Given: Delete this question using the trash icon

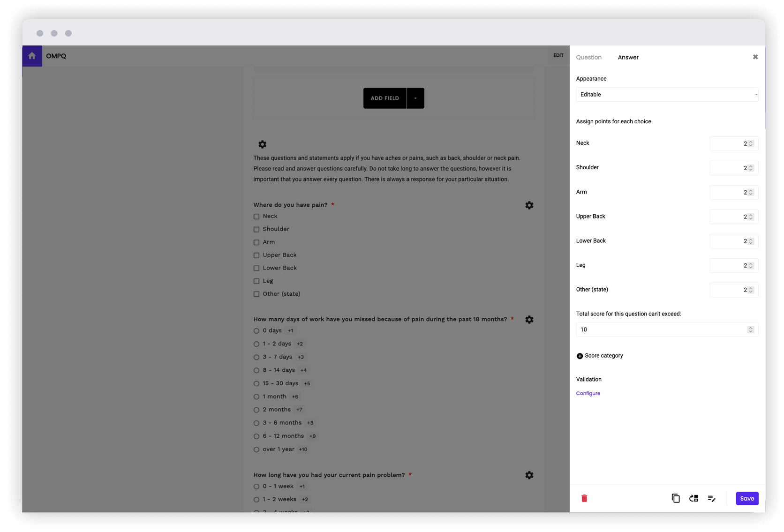Looking at the screenshot, I should 584,498.
